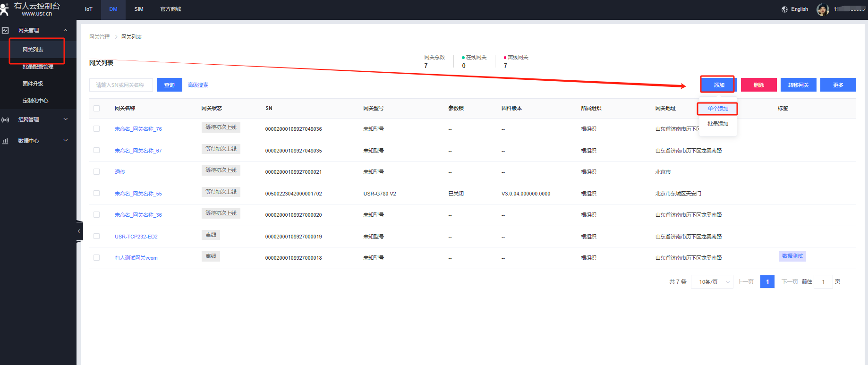Open the 10条/页 page size dropdown
868x365 pixels.
(x=712, y=282)
